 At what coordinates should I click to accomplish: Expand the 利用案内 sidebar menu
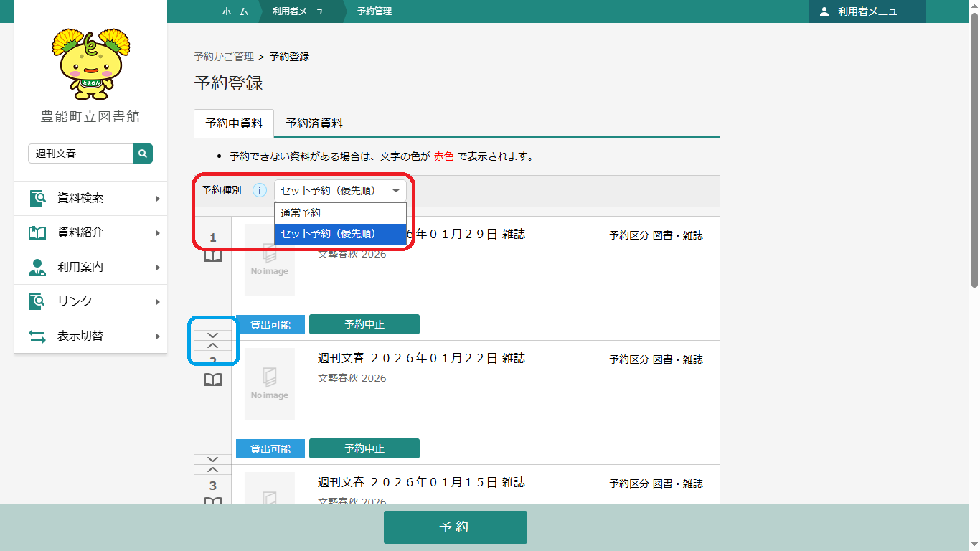[90, 267]
